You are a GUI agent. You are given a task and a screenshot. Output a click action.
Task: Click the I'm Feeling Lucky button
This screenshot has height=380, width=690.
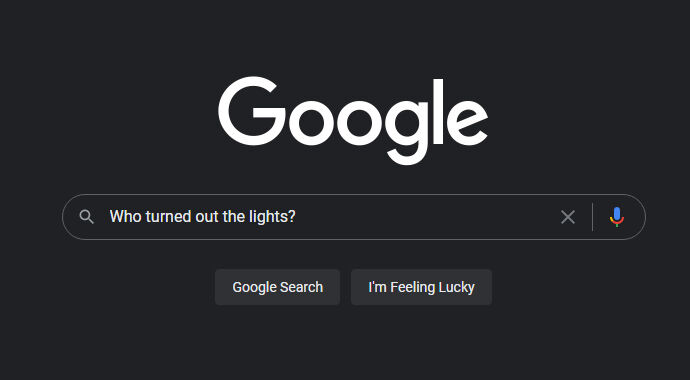(x=421, y=287)
